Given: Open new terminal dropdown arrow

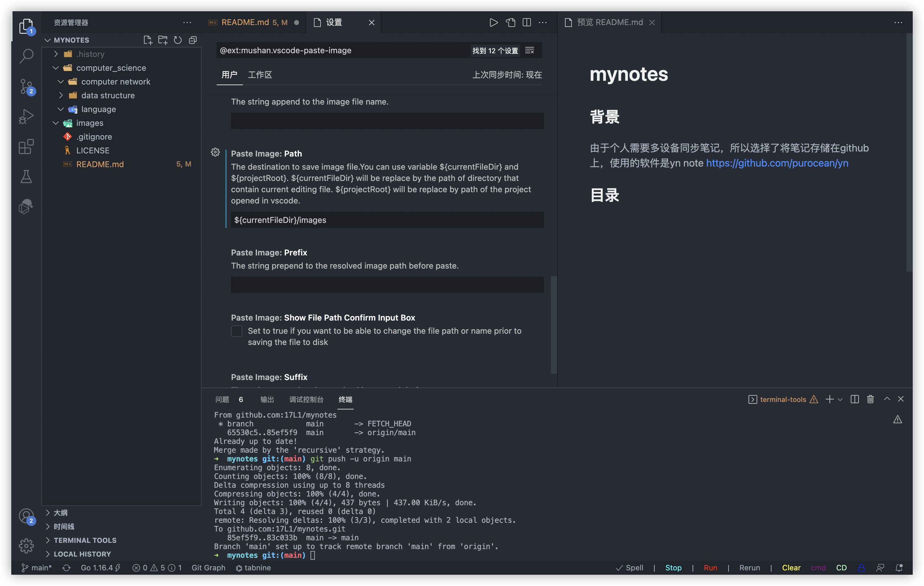Looking at the screenshot, I should pyautogui.click(x=840, y=399).
